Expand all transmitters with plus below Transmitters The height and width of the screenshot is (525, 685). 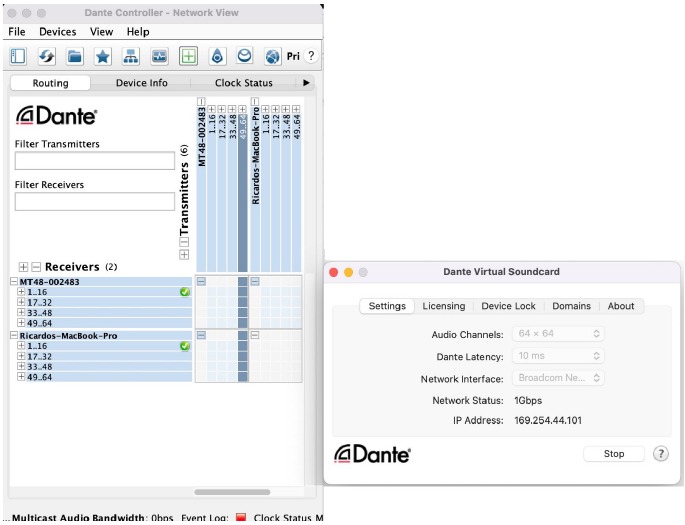coord(184,255)
